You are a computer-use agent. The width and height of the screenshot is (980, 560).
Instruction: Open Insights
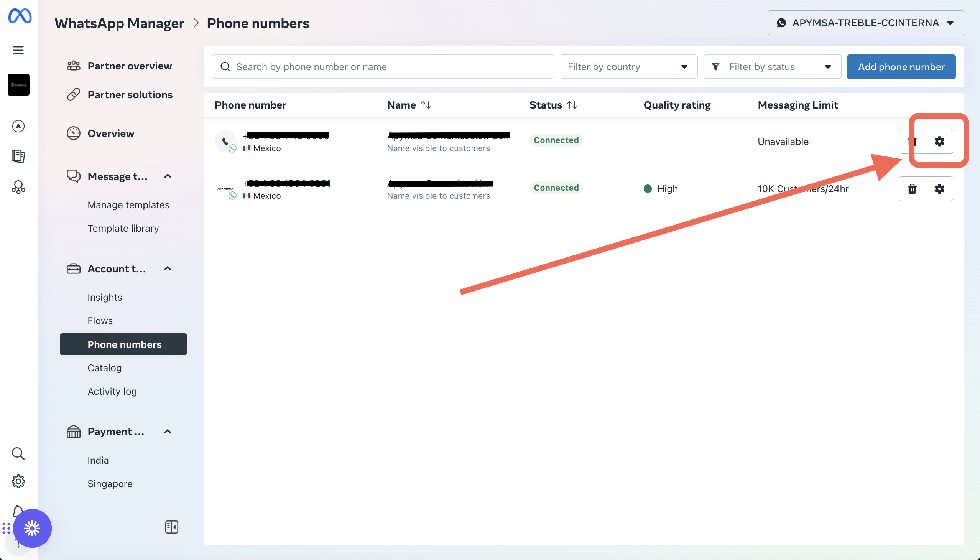pyautogui.click(x=105, y=297)
